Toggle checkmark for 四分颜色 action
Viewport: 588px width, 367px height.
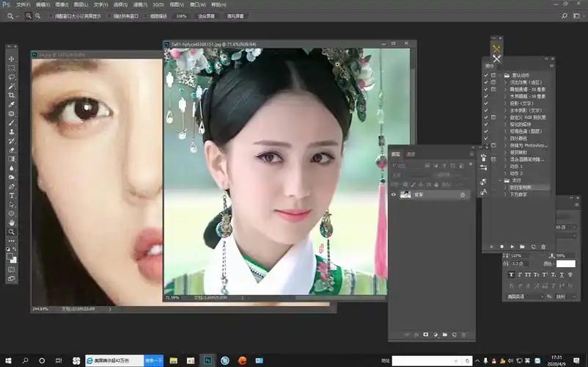pos(486,138)
